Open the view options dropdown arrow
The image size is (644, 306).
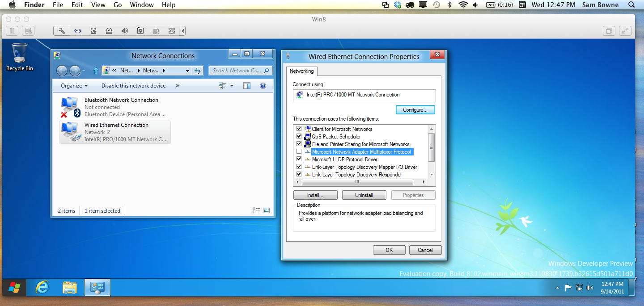point(232,86)
